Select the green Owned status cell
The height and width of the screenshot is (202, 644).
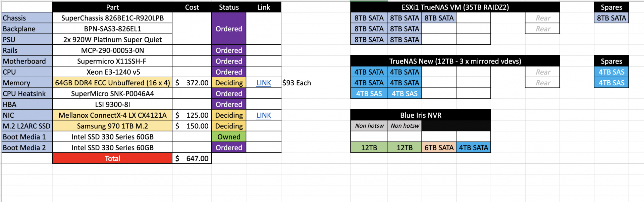pyautogui.click(x=229, y=137)
